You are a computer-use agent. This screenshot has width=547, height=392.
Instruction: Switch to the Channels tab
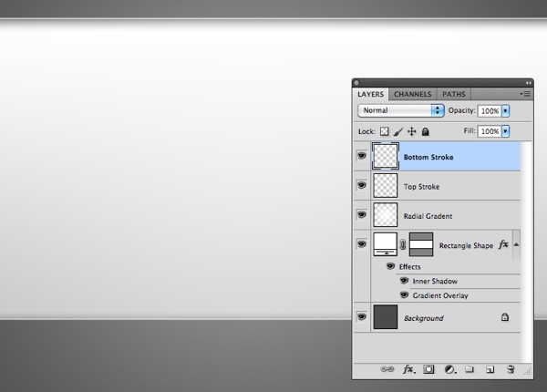(x=413, y=94)
